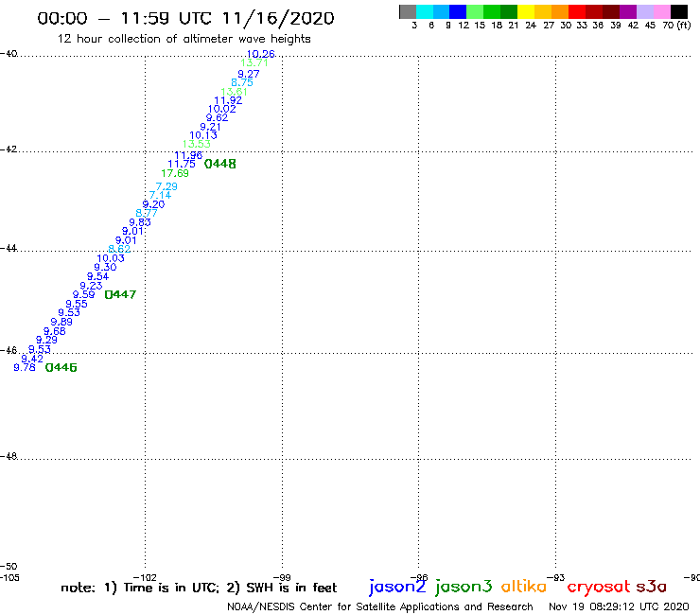Click the wave height value 9.89

click(61, 322)
